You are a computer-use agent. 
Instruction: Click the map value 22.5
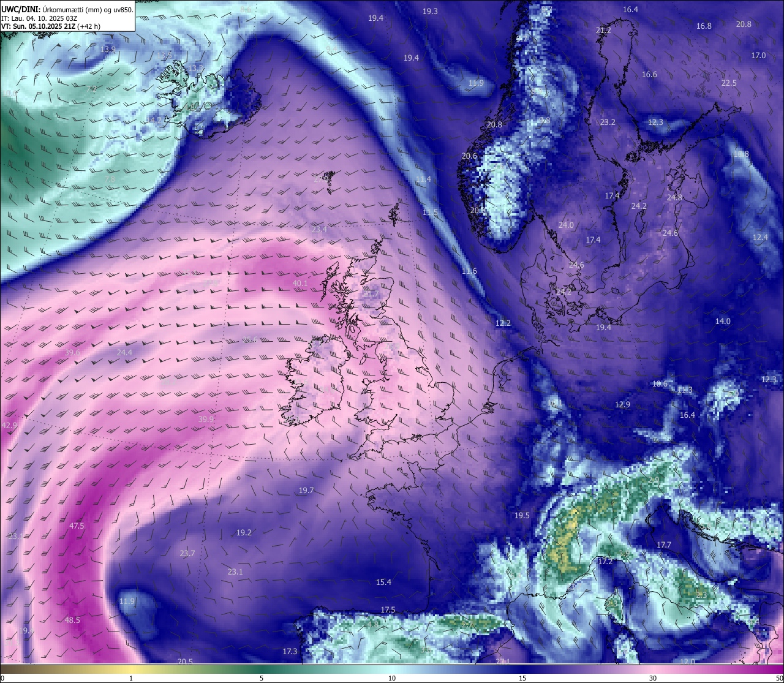click(729, 83)
